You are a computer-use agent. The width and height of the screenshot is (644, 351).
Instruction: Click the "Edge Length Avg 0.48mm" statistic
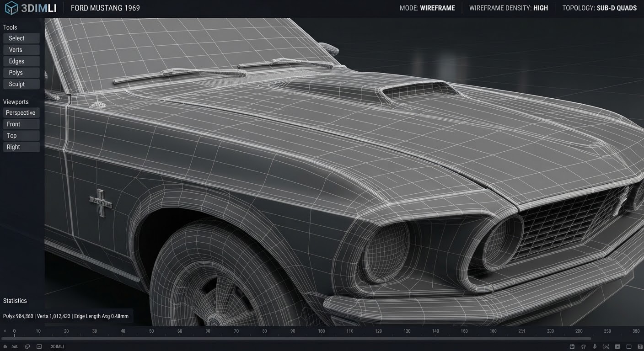pos(102,316)
